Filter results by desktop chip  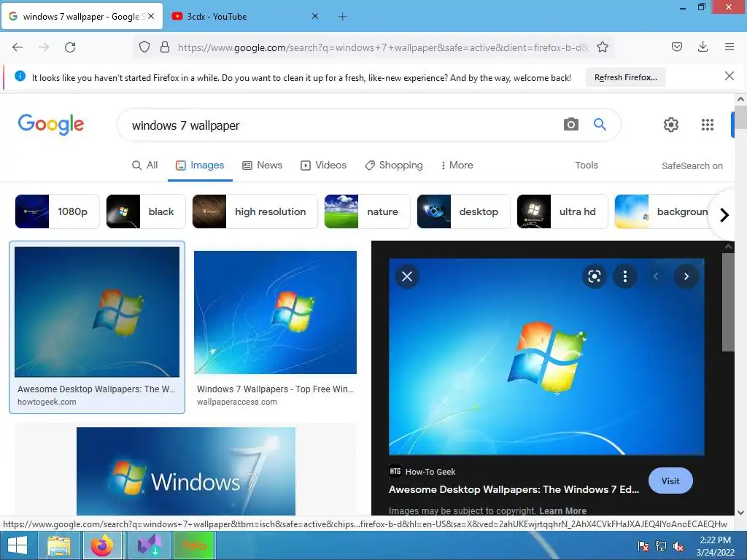[463, 211]
